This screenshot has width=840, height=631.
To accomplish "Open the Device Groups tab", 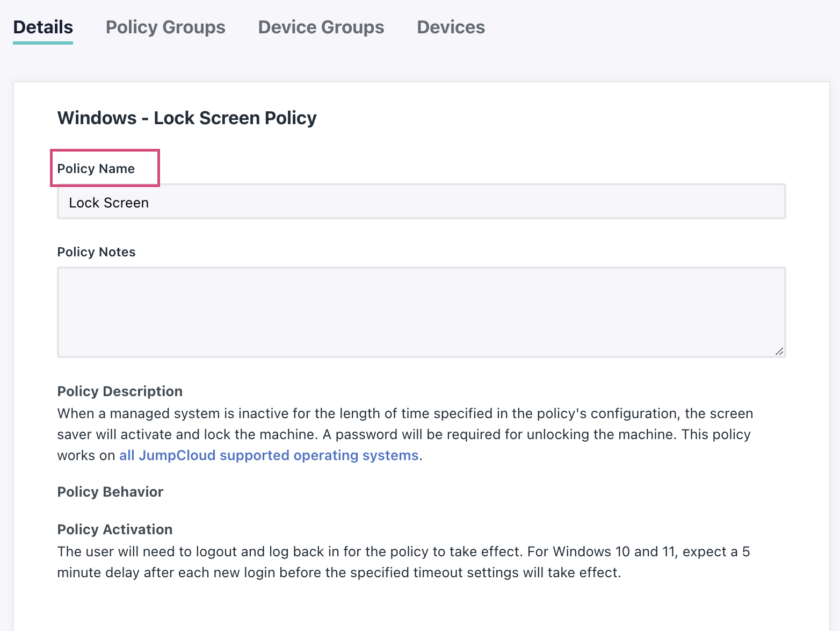I will coord(321,27).
